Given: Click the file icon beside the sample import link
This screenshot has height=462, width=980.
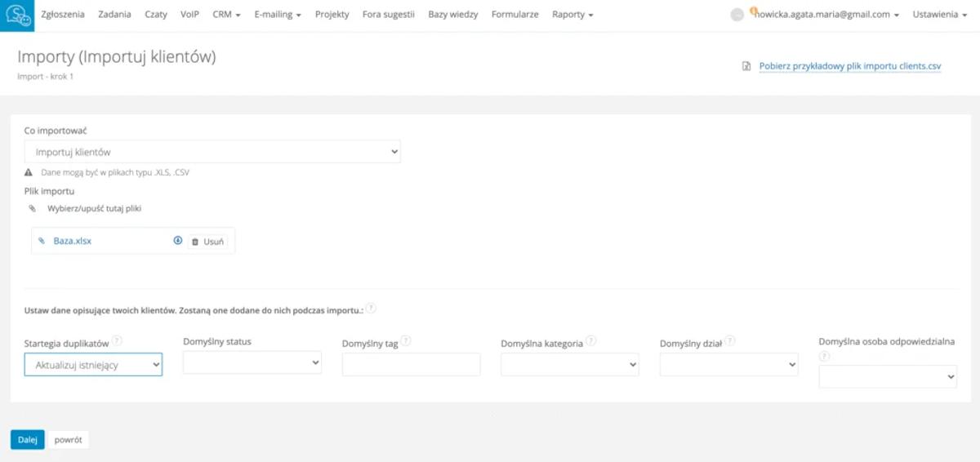Looking at the screenshot, I should (746, 67).
